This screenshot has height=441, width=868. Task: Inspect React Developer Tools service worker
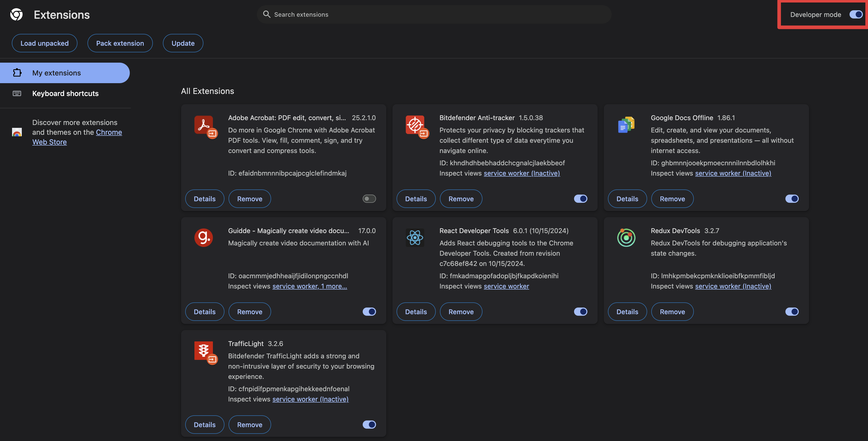pos(506,286)
